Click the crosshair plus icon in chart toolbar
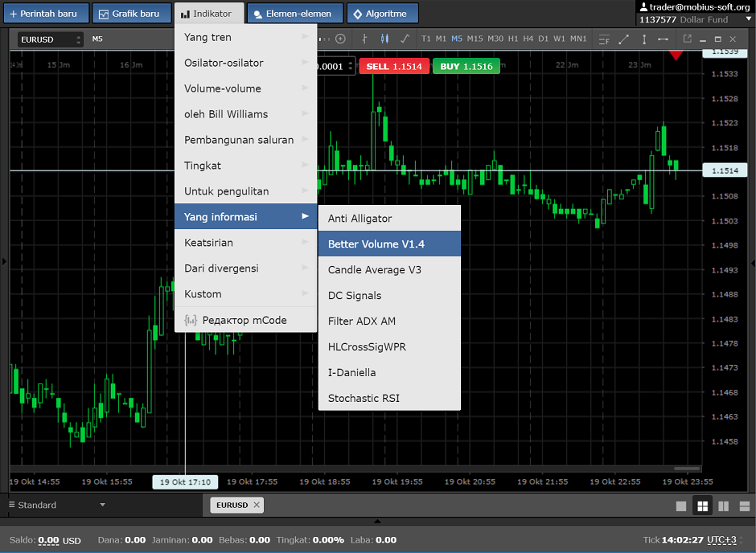756x553 pixels. coord(341,39)
